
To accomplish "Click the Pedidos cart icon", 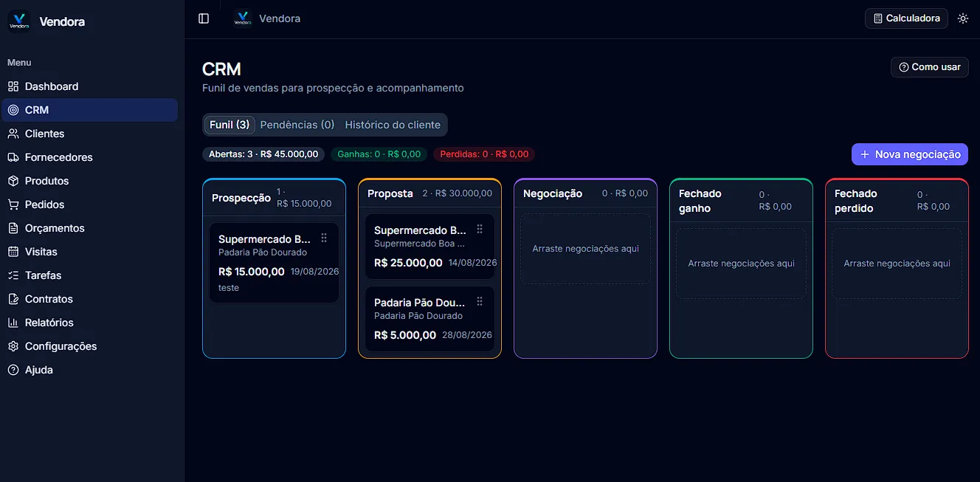I will (x=13, y=204).
